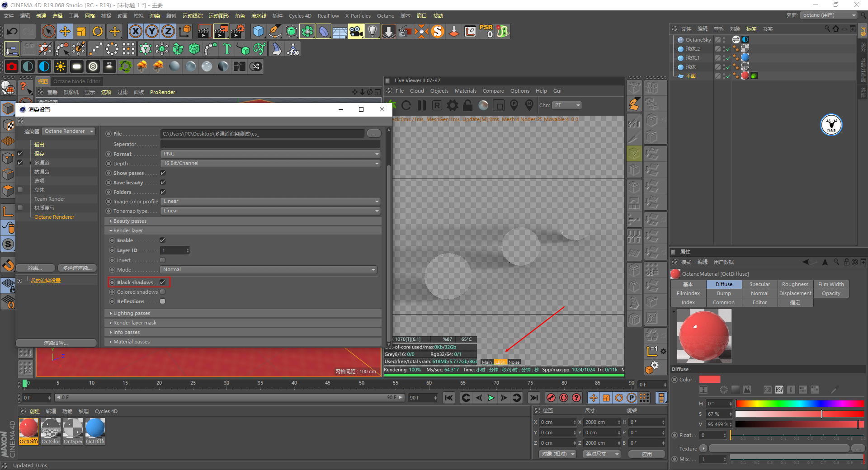Click the 渲染设置 button at bottom
Screen dimensions: 868x470
coord(56,343)
